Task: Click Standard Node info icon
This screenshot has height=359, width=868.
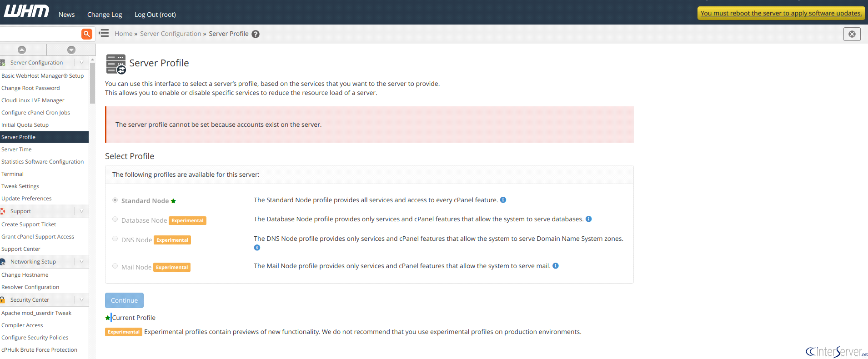Action: (503, 200)
